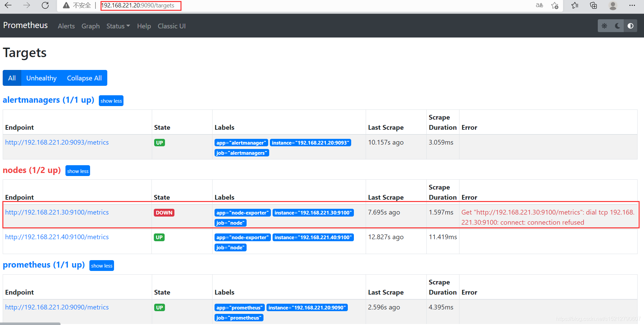Click the horizontal scrollbar at bottom
This screenshot has height=325, width=644.
click(30, 324)
